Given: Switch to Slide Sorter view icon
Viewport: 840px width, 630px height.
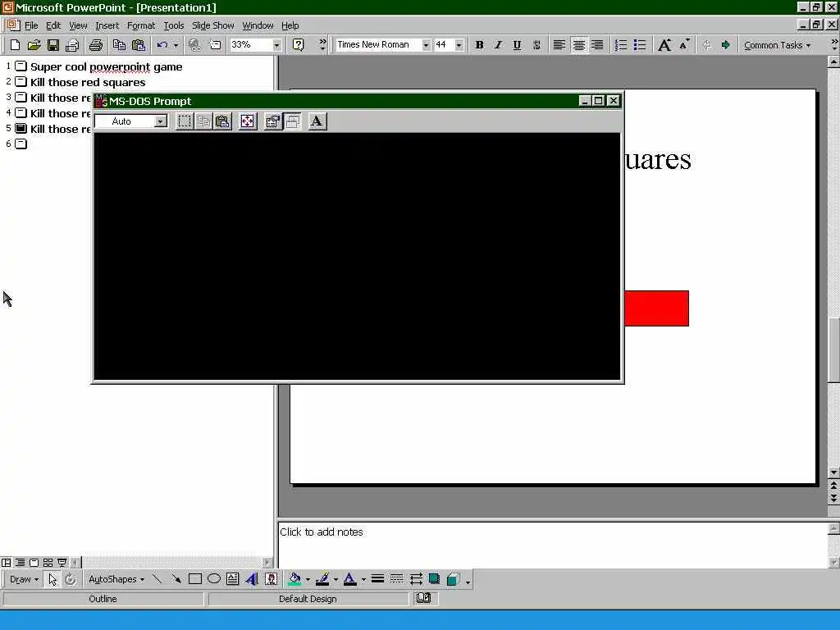Looking at the screenshot, I should coord(48,563).
